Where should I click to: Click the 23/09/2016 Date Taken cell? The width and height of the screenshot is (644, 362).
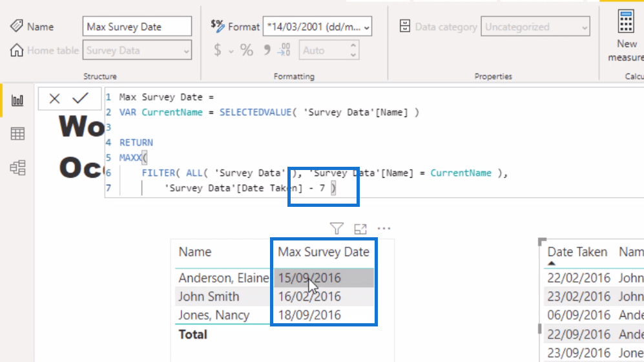pos(579,352)
